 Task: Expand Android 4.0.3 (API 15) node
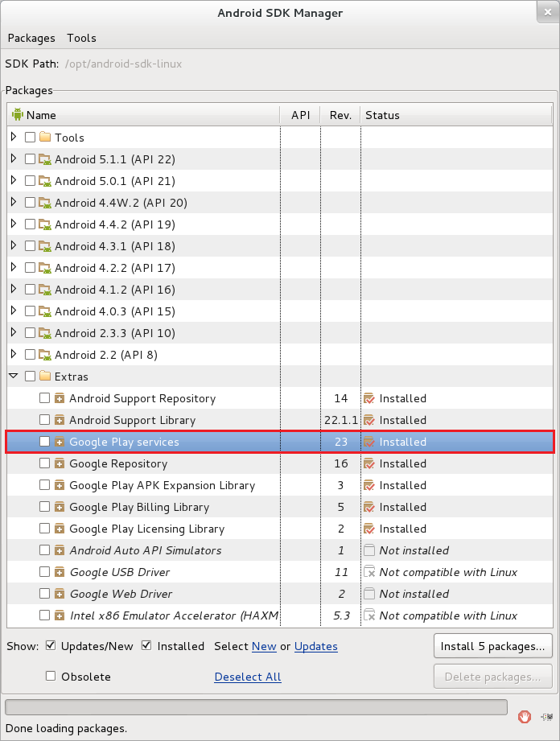coord(14,311)
